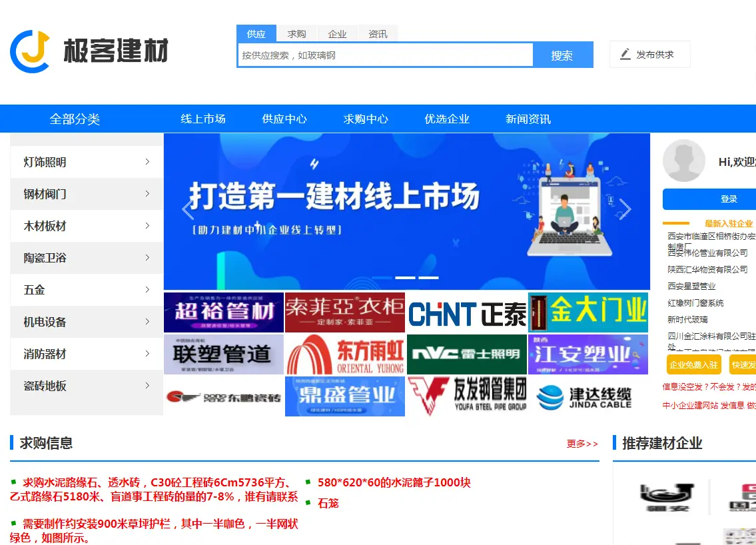Viewport: 756px width, 545px height.
Task: Open 陕西汇华物资有限公司 company link
Action: click(x=707, y=269)
